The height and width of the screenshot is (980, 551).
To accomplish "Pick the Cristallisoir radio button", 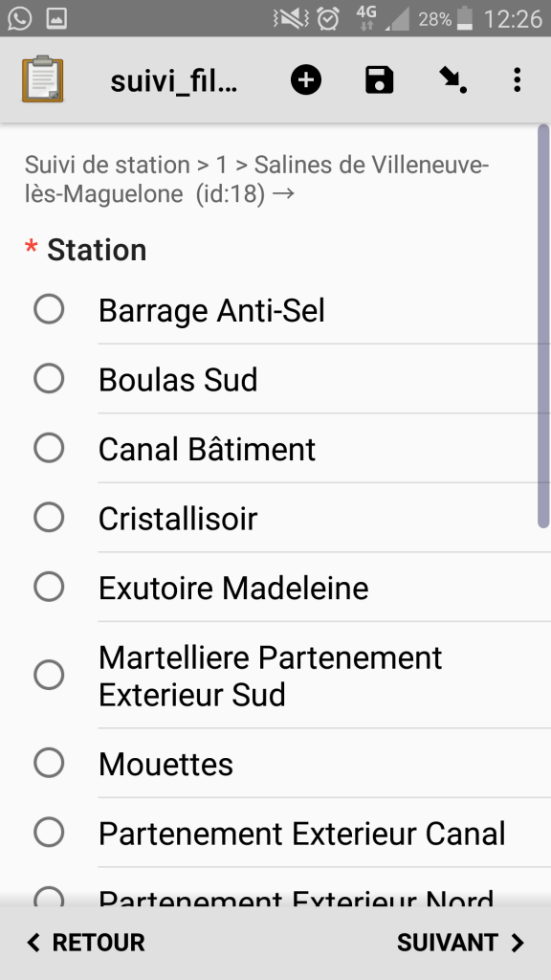I will point(275,518).
